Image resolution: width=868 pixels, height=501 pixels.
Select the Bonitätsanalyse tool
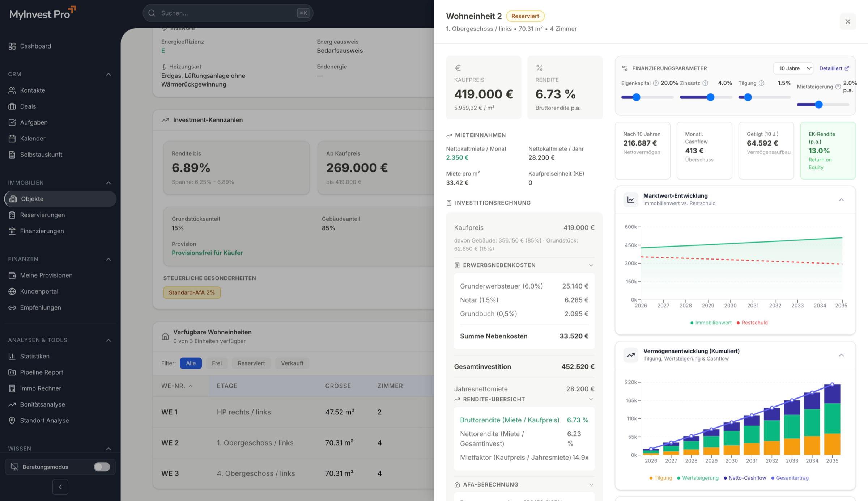coord(42,404)
